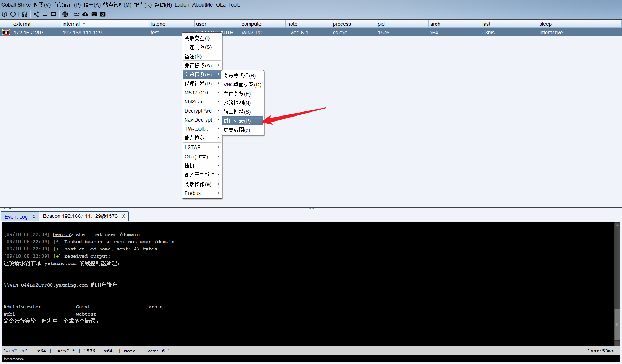Switch to the Event Log tab

pyautogui.click(x=16, y=217)
